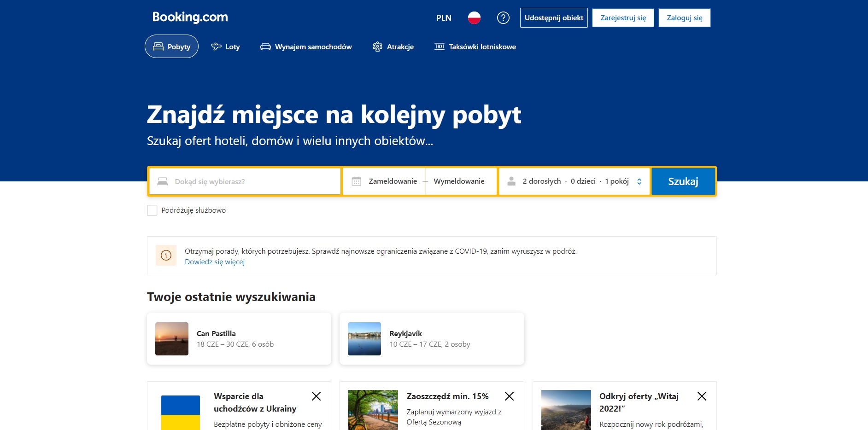Select the Pobyty tab
The height and width of the screenshot is (430, 868).
click(171, 46)
